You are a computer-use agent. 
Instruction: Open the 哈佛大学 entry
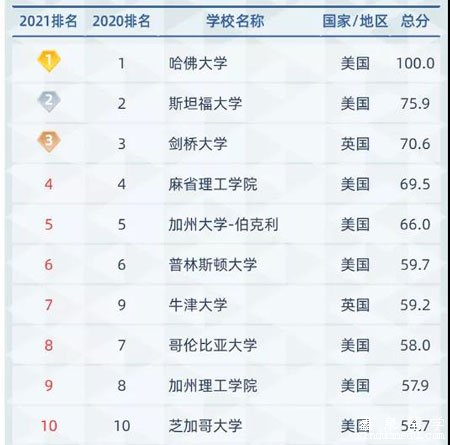click(x=198, y=63)
